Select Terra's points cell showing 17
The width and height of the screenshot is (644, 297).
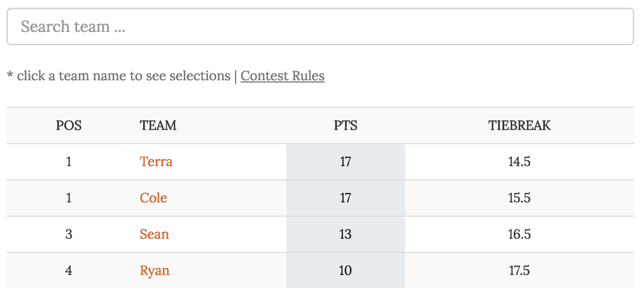tap(346, 162)
